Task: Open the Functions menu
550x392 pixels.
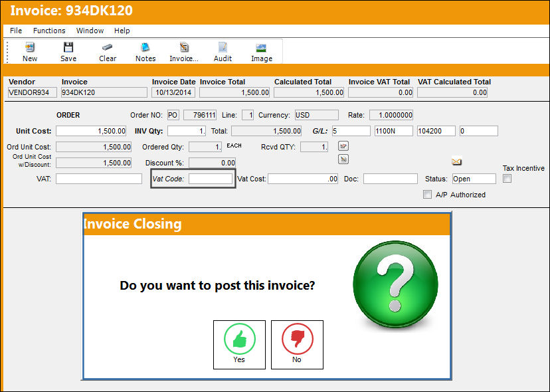Action: (49, 31)
